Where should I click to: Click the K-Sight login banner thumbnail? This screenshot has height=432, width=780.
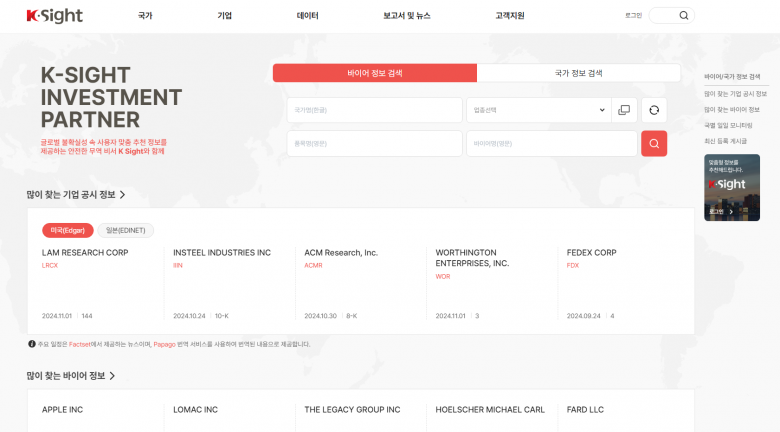point(732,188)
